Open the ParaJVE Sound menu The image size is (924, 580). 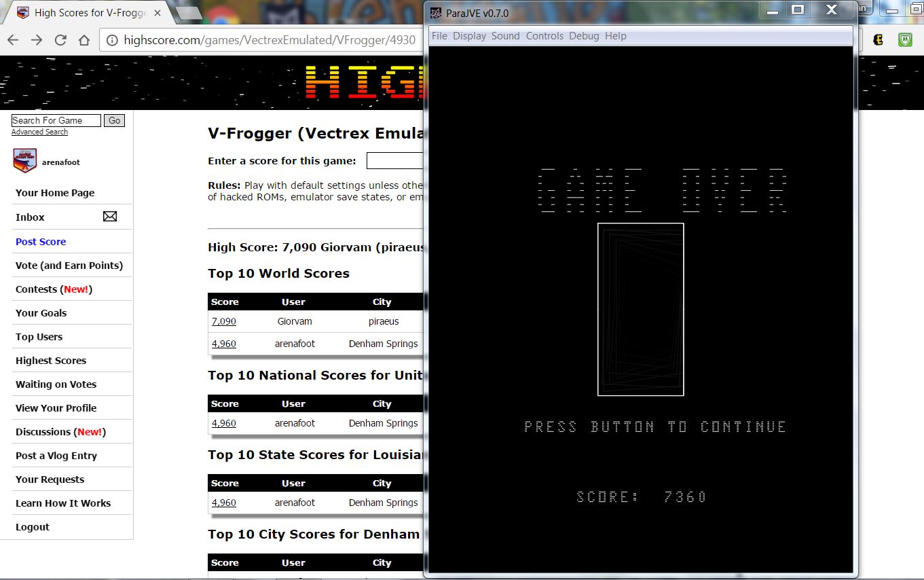tap(505, 36)
